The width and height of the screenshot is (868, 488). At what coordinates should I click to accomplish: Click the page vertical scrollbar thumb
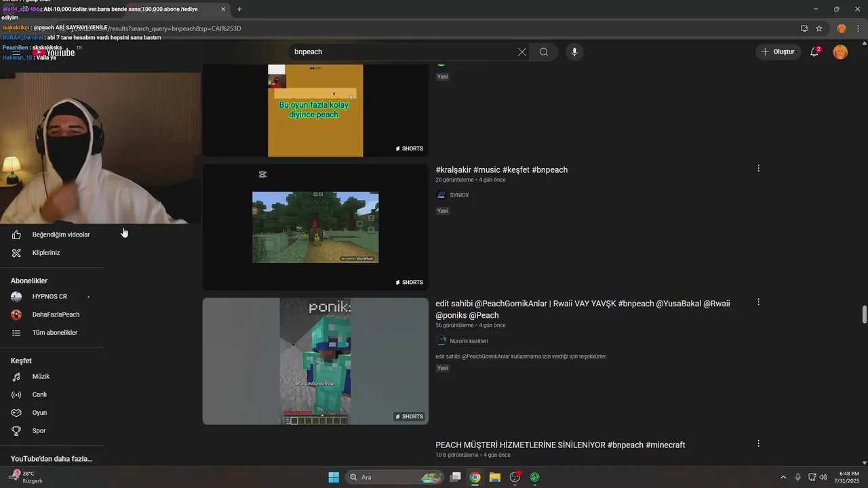[864, 315]
